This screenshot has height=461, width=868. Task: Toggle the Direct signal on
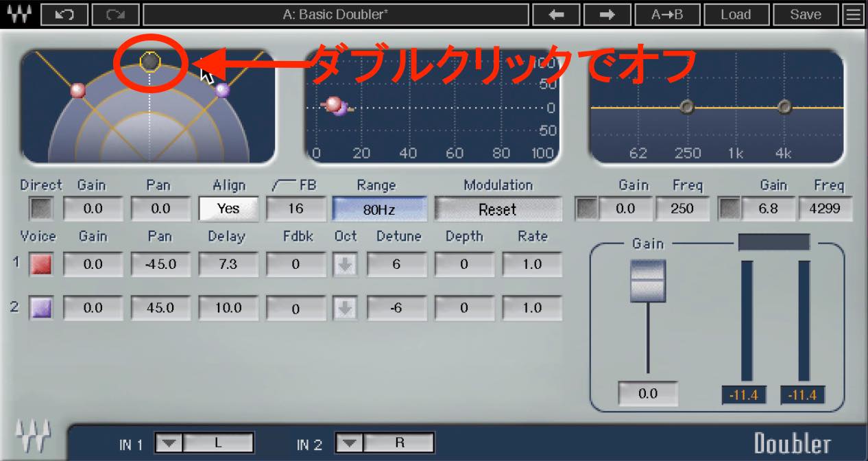coord(40,209)
